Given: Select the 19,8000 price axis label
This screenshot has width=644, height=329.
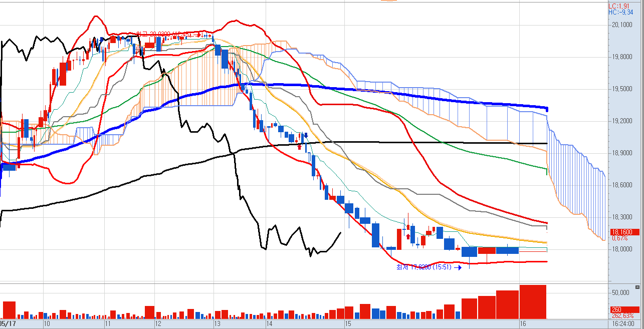Looking at the screenshot, I should [621, 57].
